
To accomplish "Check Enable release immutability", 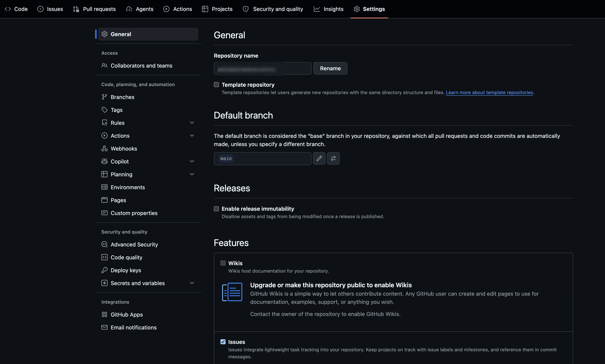I will (216, 209).
